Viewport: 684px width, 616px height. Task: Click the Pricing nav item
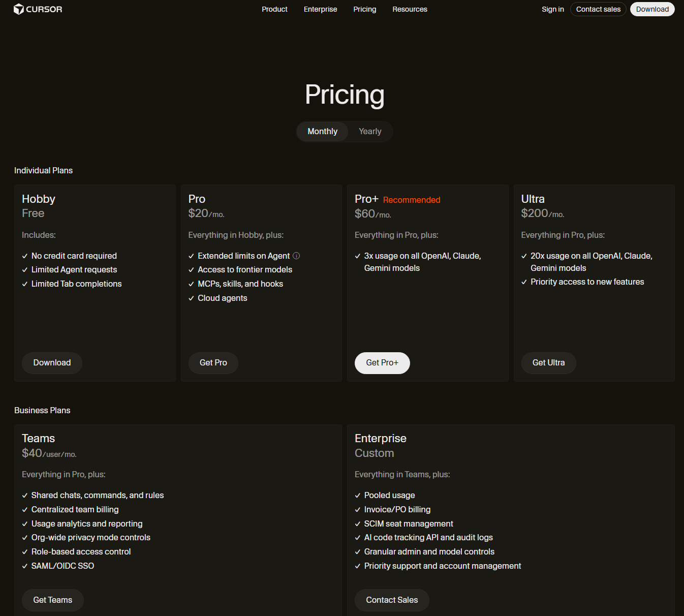[365, 9]
